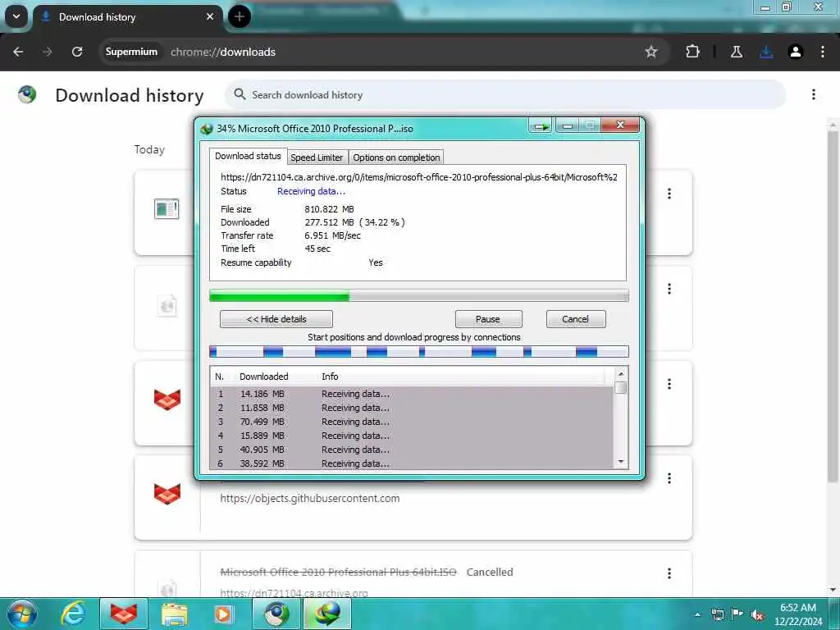
Task: Switch to Supermium browser on taskbar
Action: click(276, 614)
